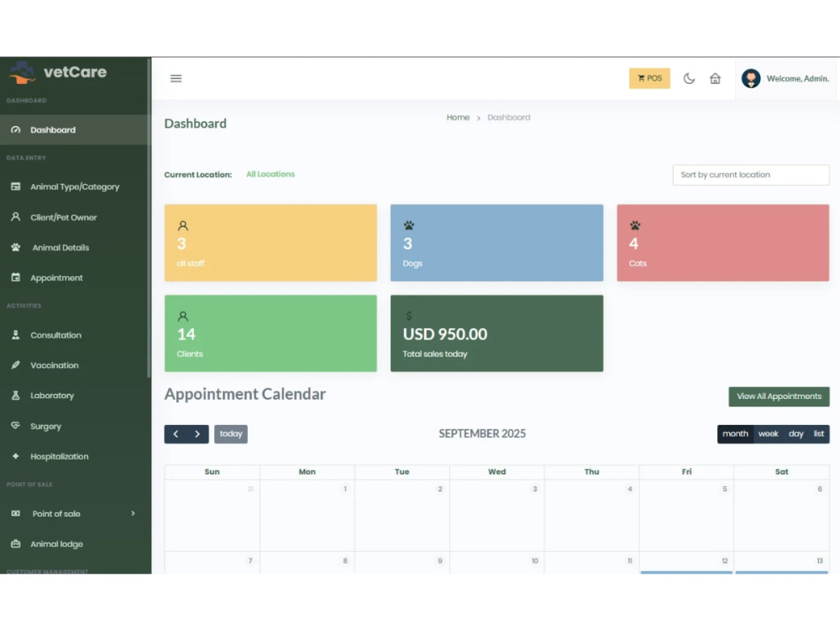This screenshot has height=630, width=840.
Task: Click the Animal Type/Category table icon
Action: (x=15, y=186)
